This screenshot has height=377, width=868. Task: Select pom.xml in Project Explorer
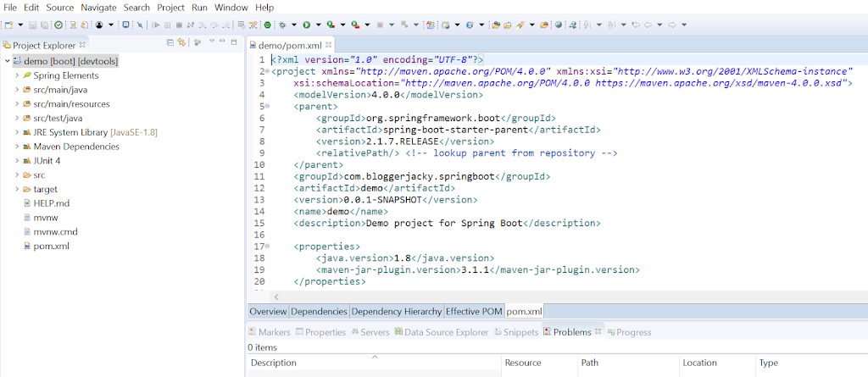click(51, 246)
